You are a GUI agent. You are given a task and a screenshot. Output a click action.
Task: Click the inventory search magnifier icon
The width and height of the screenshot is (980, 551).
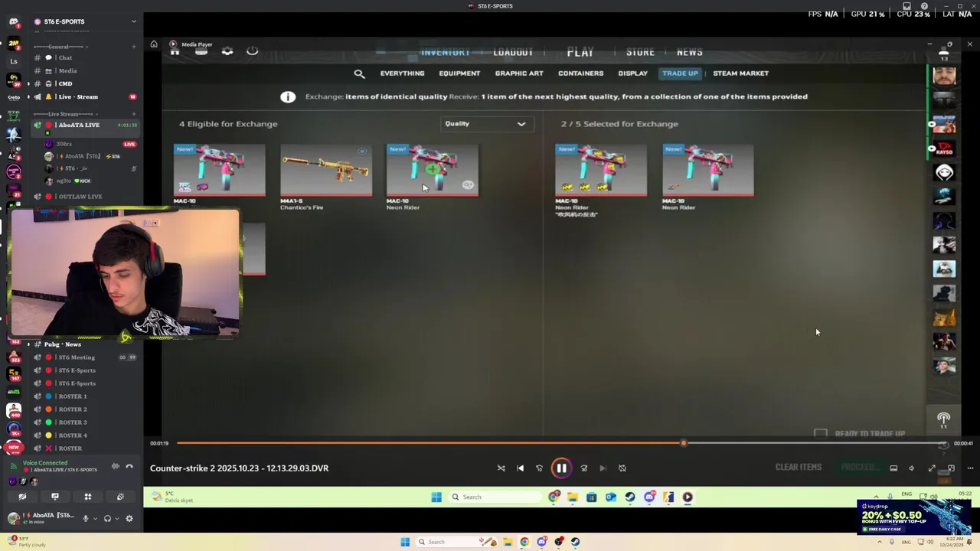(359, 73)
